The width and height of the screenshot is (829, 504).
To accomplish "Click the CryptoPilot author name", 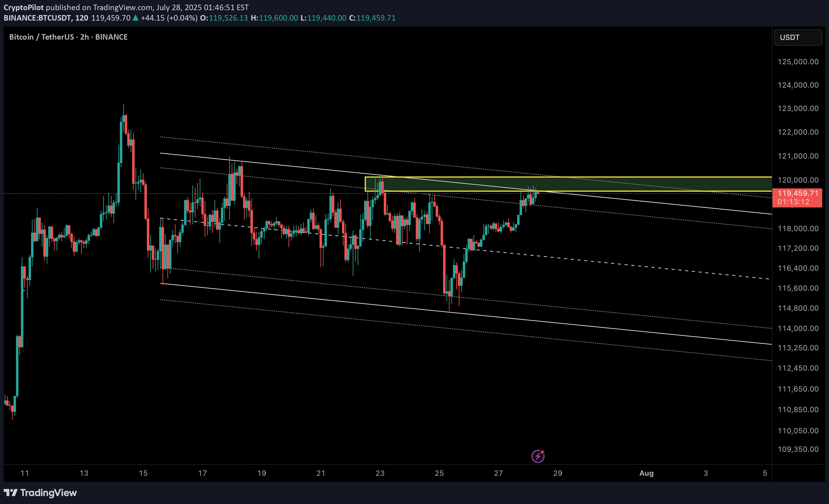I will point(24,7).
